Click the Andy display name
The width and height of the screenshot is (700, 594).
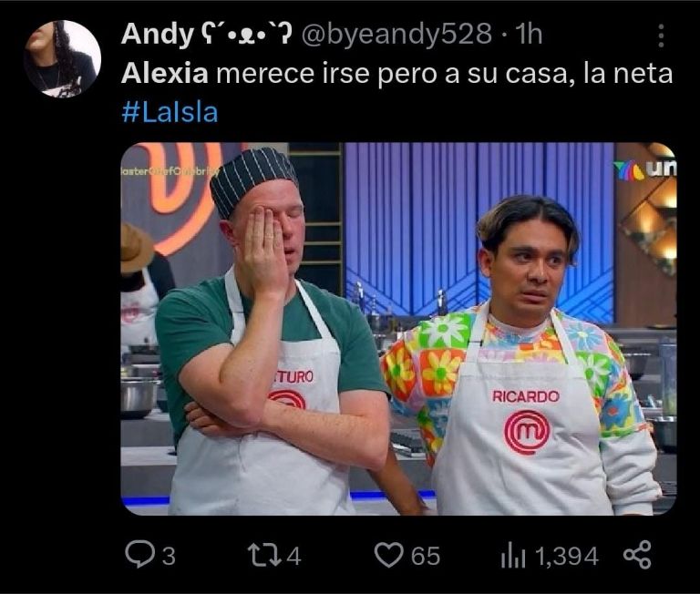pyautogui.click(x=157, y=34)
